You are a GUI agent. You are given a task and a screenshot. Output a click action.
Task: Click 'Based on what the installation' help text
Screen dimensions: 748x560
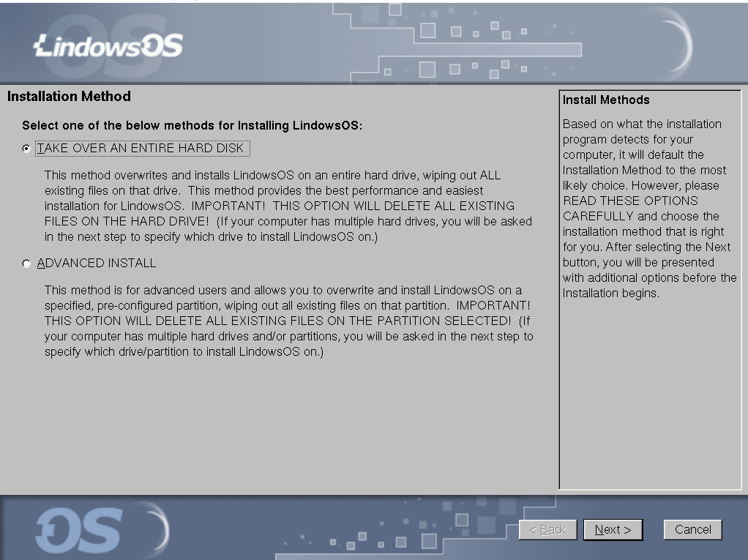(642, 124)
